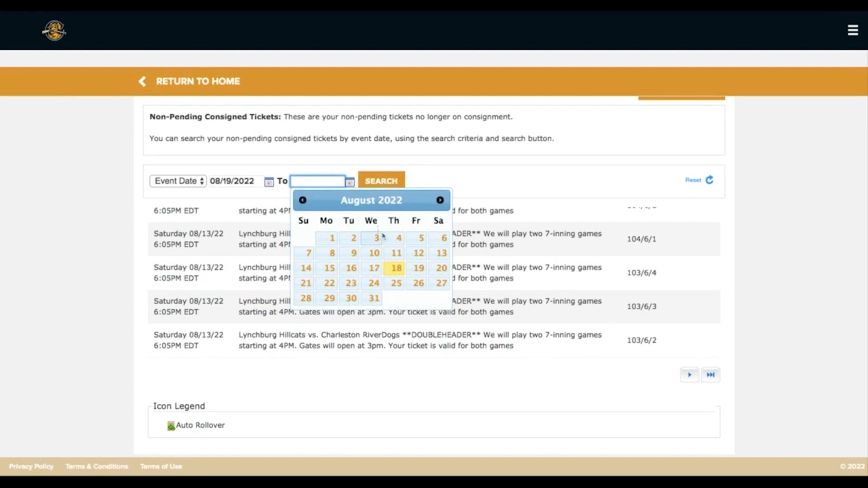Select highlighted August 18 in the calendar
Screen dimensions: 868x488
394,268
